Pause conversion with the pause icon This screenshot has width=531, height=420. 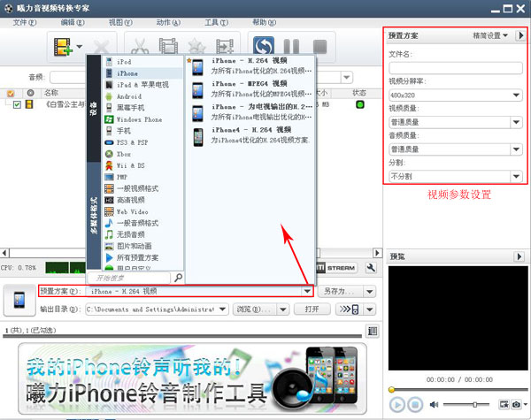click(291, 47)
